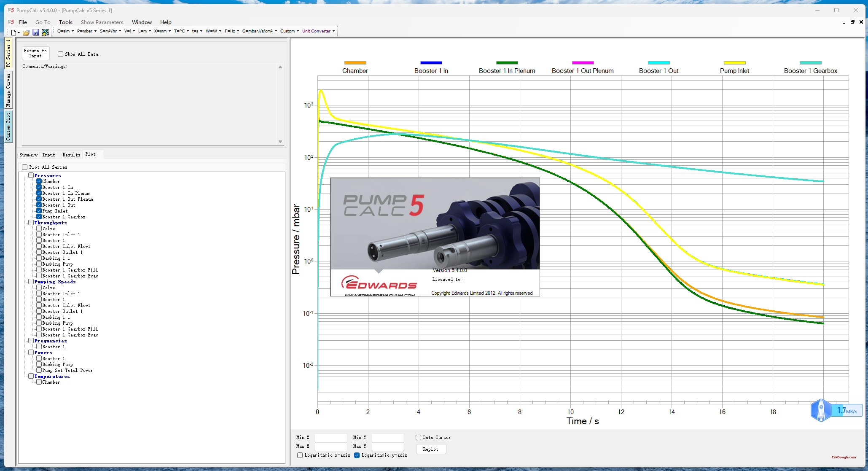
Task: Uncheck the Chamber pressure series
Action: coord(39,181)
